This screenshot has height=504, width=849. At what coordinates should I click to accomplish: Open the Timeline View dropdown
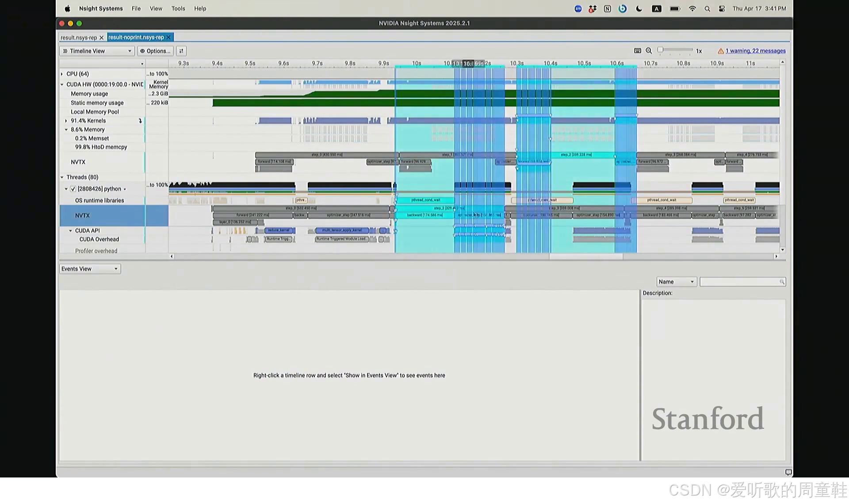[97, 51]
